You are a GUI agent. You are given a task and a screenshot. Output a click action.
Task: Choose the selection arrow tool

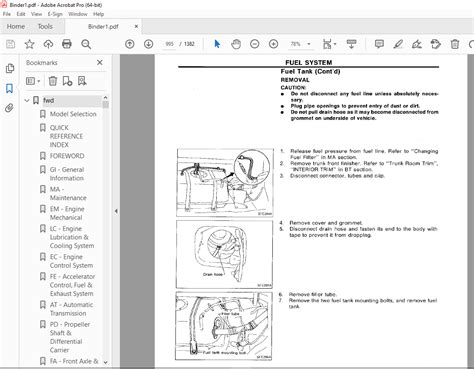tap(217, 44)
